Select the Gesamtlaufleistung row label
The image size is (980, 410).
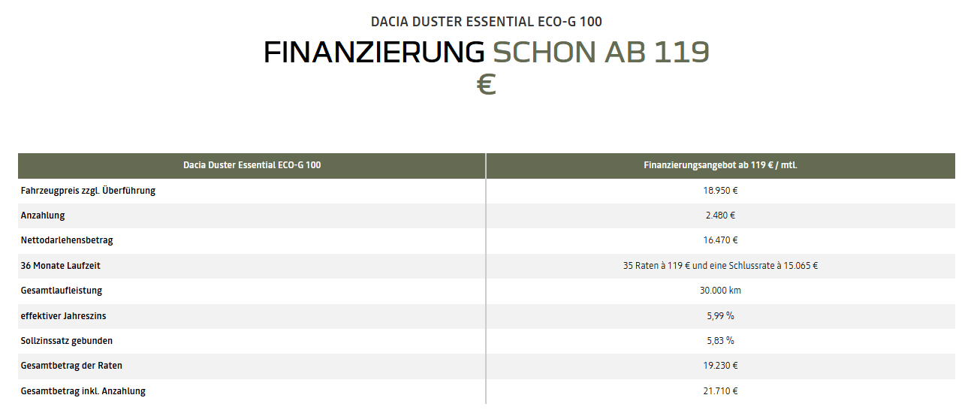click(62, 291)
